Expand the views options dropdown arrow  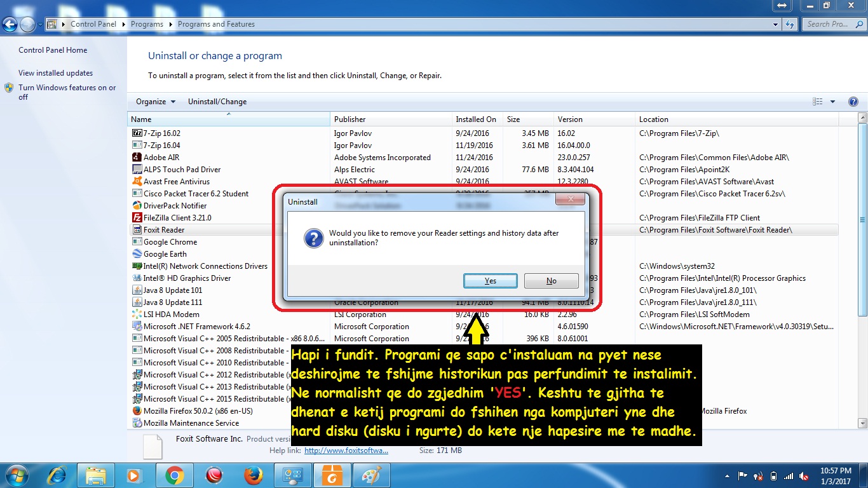point(833,102)
